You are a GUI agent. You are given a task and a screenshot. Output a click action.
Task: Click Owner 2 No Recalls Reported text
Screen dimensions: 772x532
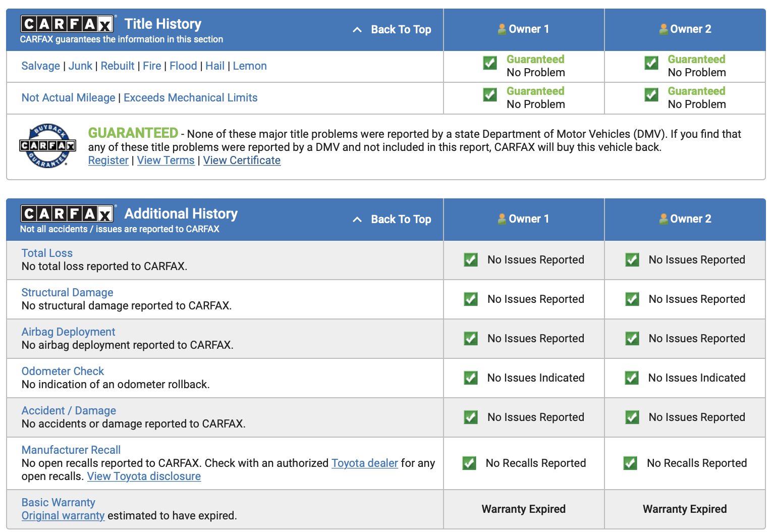coord(697,463)
